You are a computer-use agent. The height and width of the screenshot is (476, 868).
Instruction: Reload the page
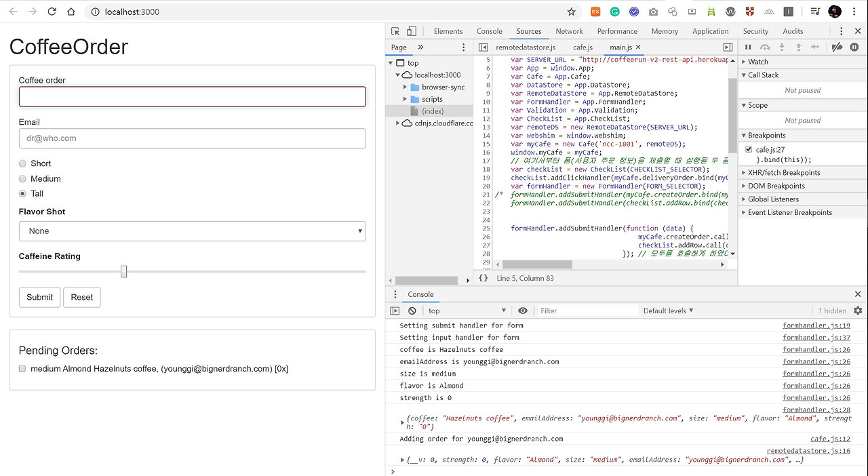tap(52, 12)
